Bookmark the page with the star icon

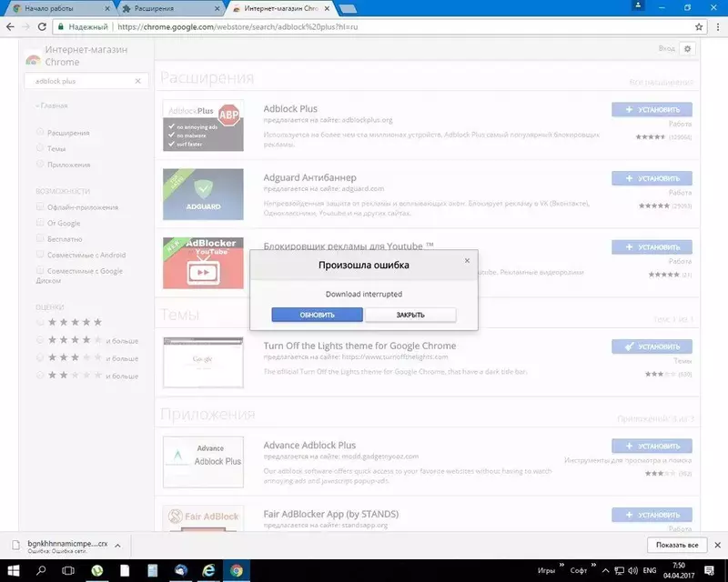tap(699, 27)
